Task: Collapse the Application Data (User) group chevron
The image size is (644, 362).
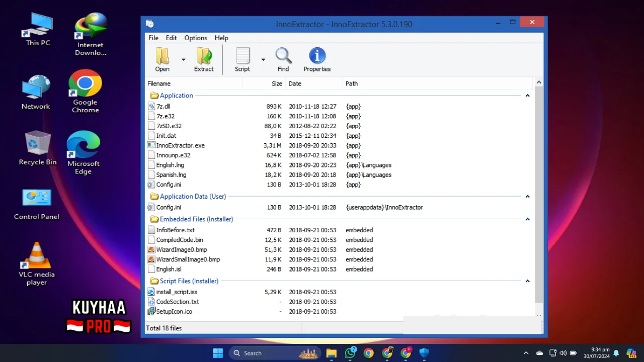Action: 527,197
